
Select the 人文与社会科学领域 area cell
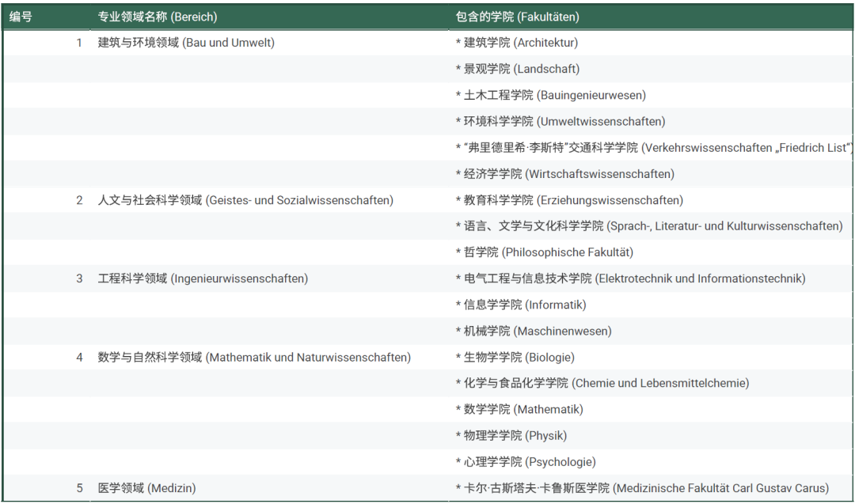(x=245, y=200)
